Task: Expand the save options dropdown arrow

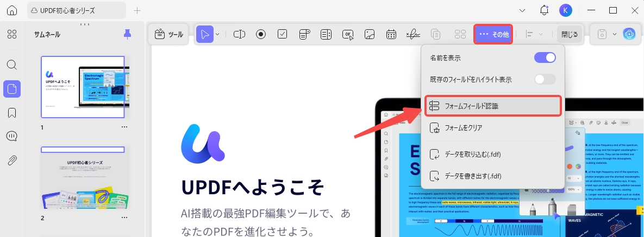Action: pyautogui.click(x=615, y=35)
